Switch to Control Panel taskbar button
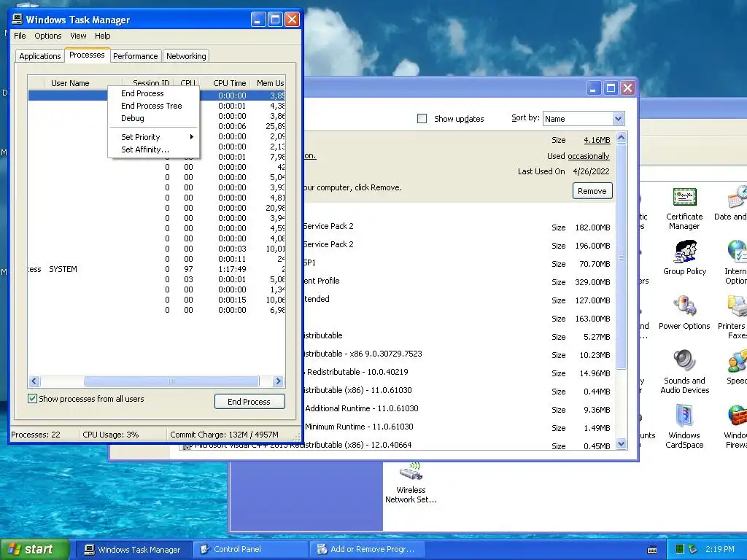 click(x=249, y=550)
